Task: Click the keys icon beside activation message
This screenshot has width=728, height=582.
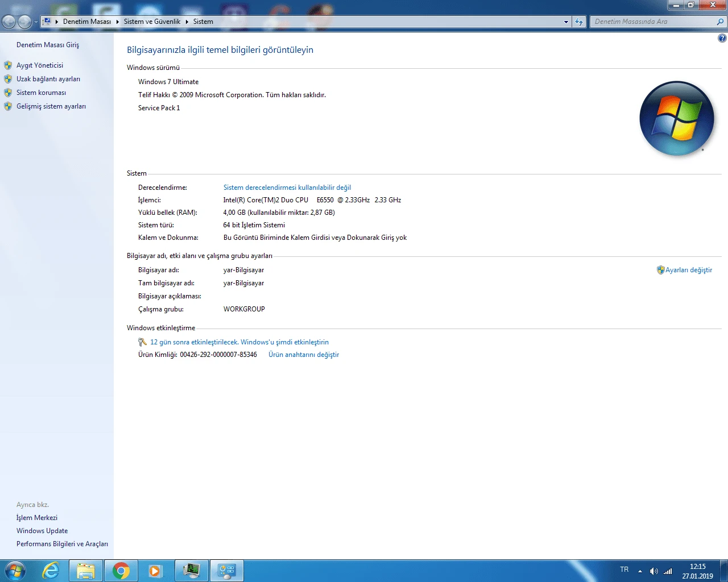Action: 142,342
